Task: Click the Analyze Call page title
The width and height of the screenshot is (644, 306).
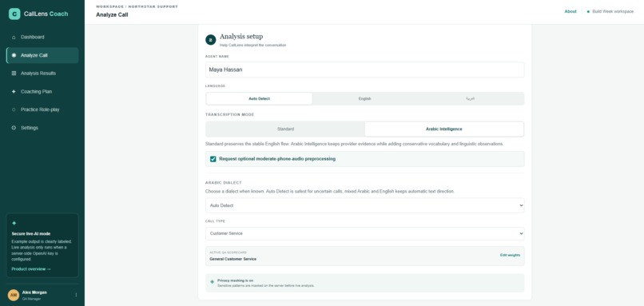Action: pyautogui.click(x=112, y=15)
